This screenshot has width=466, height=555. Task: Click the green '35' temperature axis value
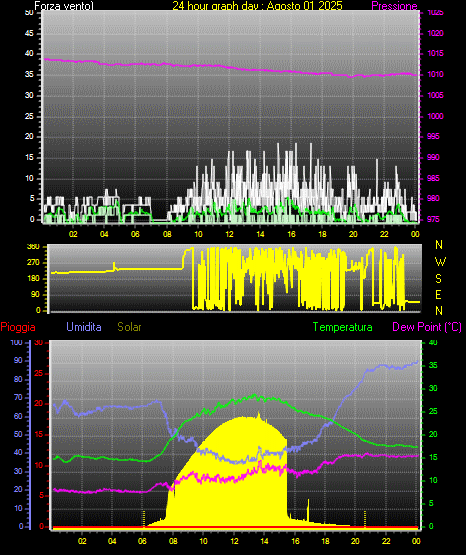pos(433,365)
